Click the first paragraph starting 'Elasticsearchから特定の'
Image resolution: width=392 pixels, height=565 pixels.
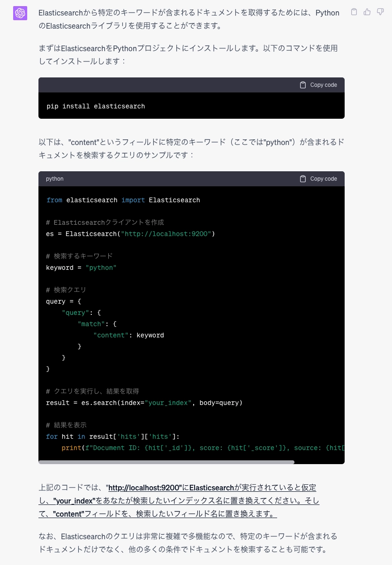(189, 19)
